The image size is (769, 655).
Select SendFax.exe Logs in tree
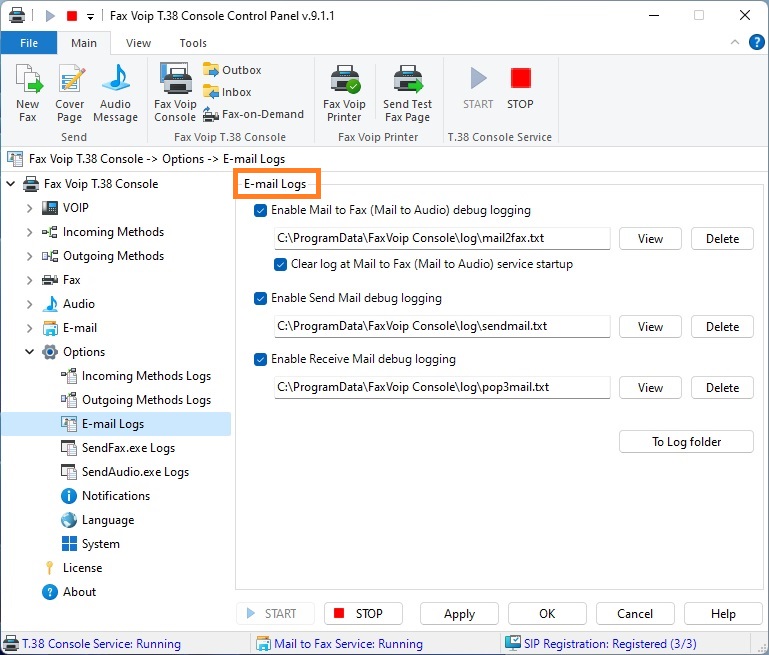tap(118, 448)
